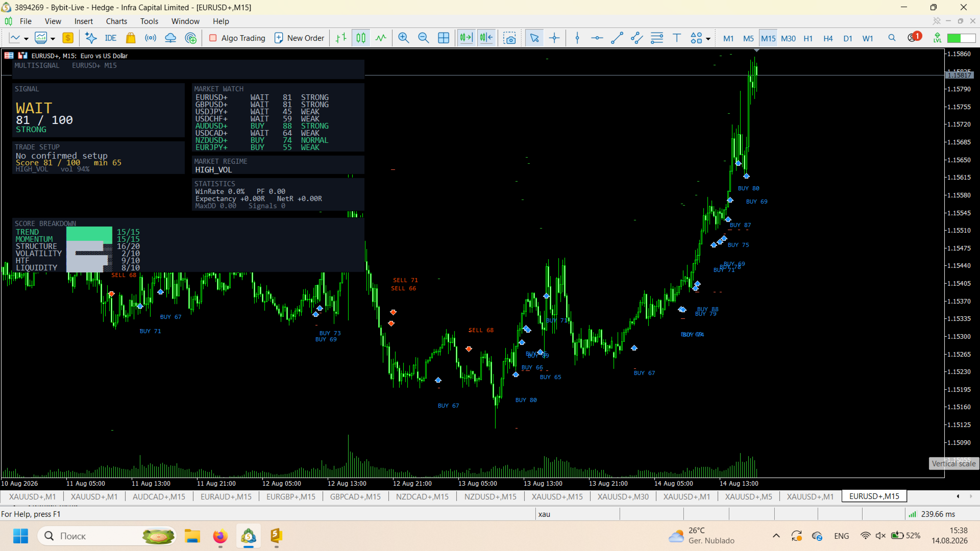Take a chart screenshot with camera icon
980x551 pixels.
pos(509,38)
